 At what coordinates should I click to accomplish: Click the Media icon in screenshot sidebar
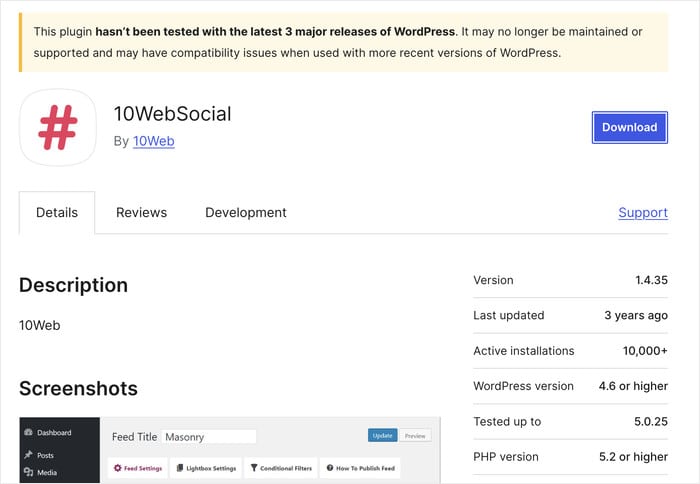[x=29, y=472]
